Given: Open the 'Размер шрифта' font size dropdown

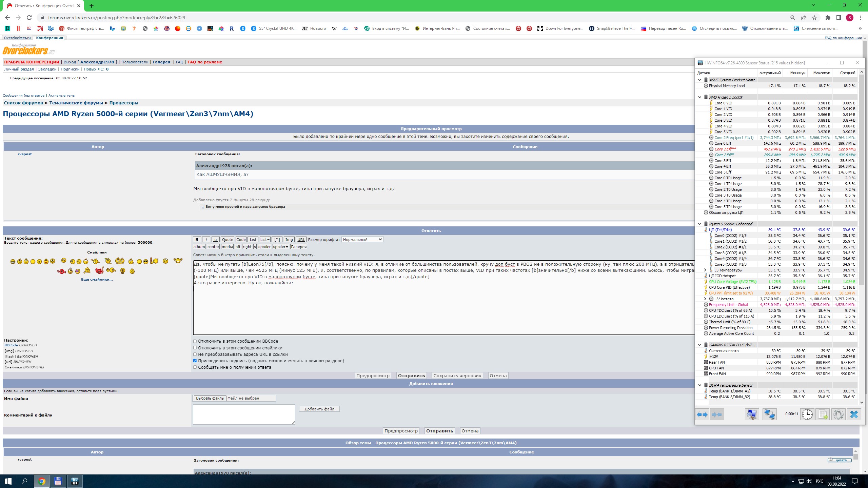Looking at the screenshot, I should [362, 240].
